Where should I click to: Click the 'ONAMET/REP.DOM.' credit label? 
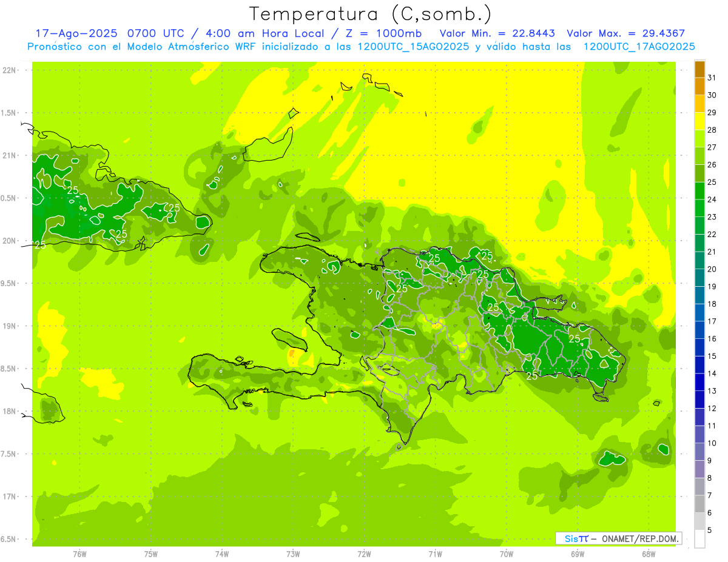point(639,538)
